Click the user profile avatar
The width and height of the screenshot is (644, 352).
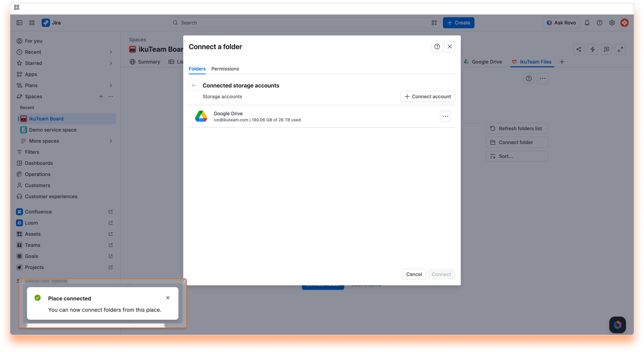click(x=625, y=23)
